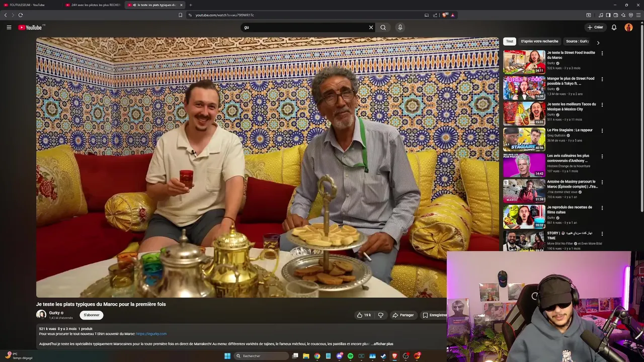Open options for avis culinaires d'Anthony video
Image resolution: width=644 pixels, height=362 pixels.
[602, 156]
